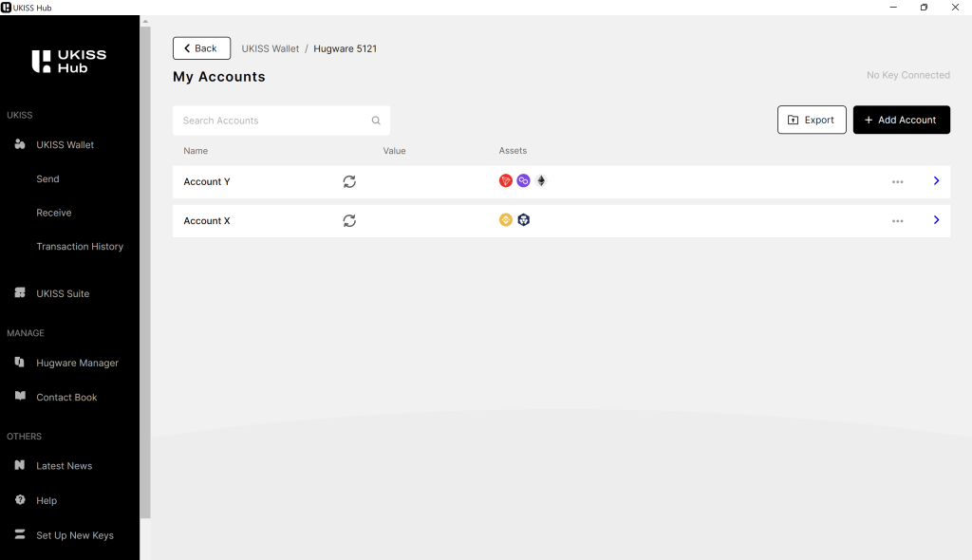Open UKISS Wallet in the sidebar
Viewport: 972px width, 560px height.
point(65,144)
